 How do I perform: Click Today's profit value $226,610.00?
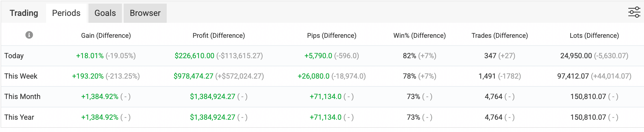(x=194, y=56)
